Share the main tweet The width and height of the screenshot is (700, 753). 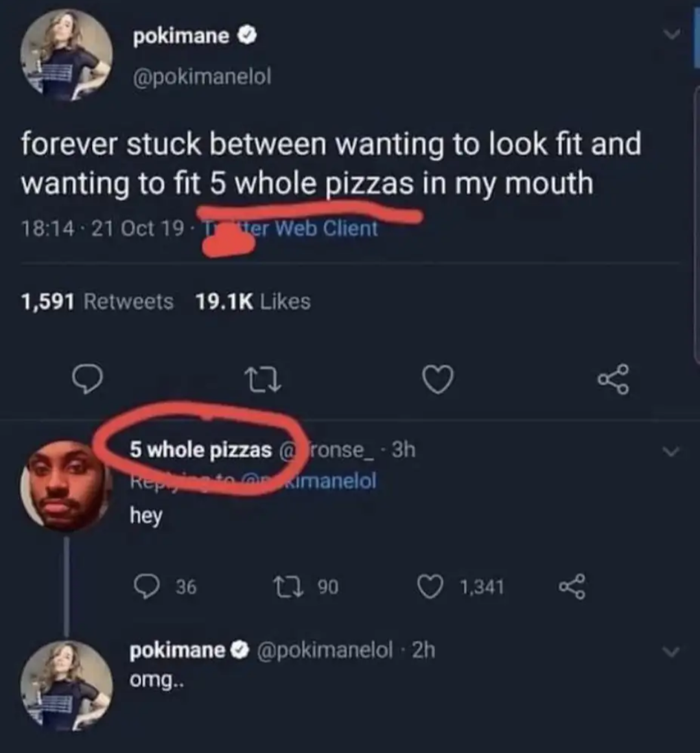(x=613, y=379)
